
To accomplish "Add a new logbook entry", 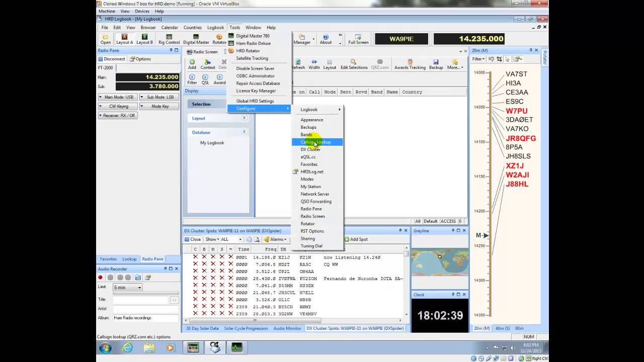I will [x=192, y=64].
